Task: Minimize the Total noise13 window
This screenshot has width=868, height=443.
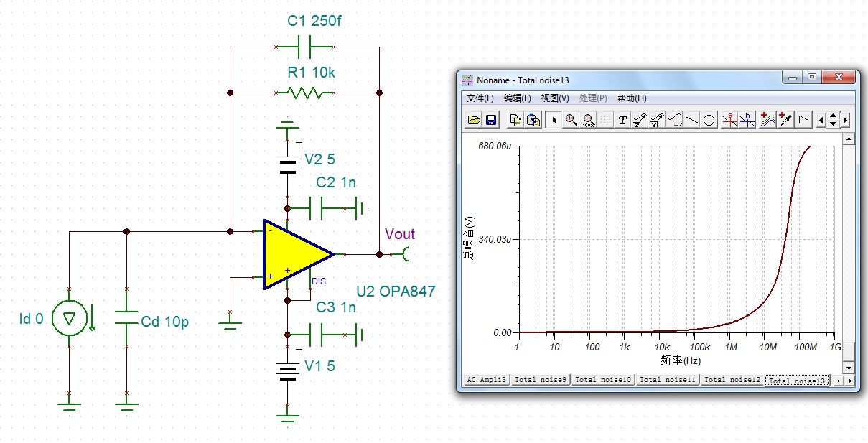Action: [793, 77]
